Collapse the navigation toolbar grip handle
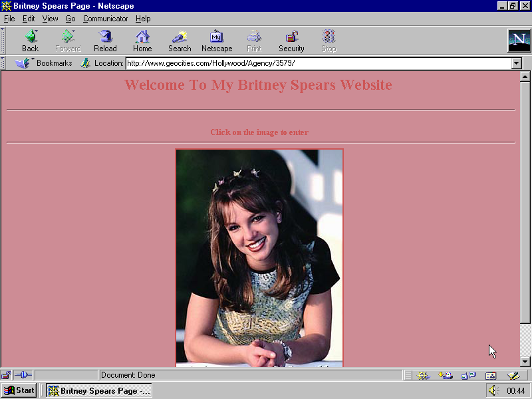Image resolution: width=532 pixels, height=399 pixels. (x=3, y=41)
